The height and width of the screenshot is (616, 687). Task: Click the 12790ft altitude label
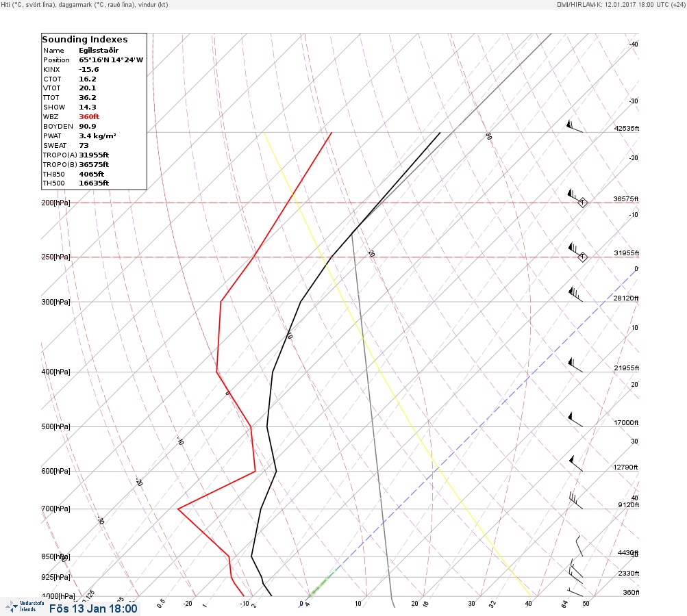coord(625,467)
